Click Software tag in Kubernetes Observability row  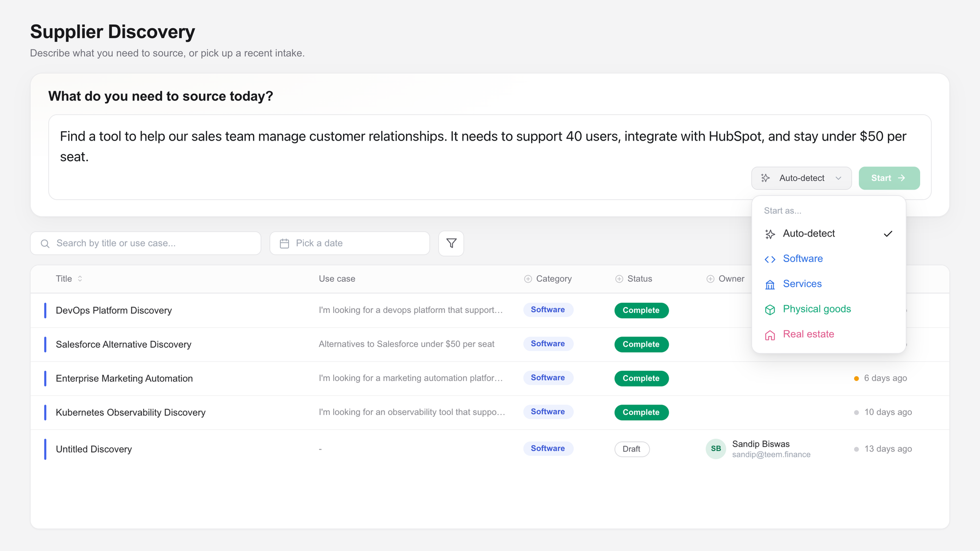548,412
